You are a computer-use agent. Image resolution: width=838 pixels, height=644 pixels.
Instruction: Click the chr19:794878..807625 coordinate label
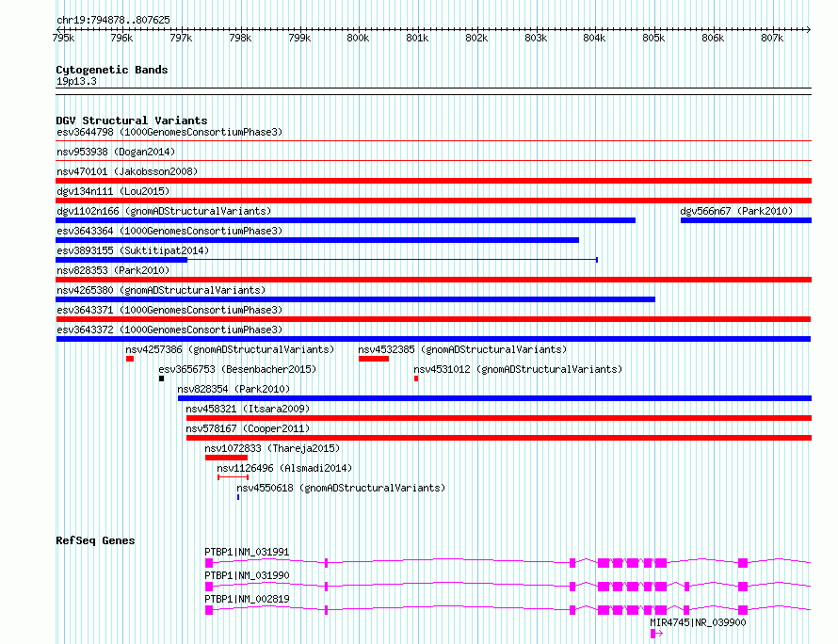pyautogui.click(x=113, y=20)
